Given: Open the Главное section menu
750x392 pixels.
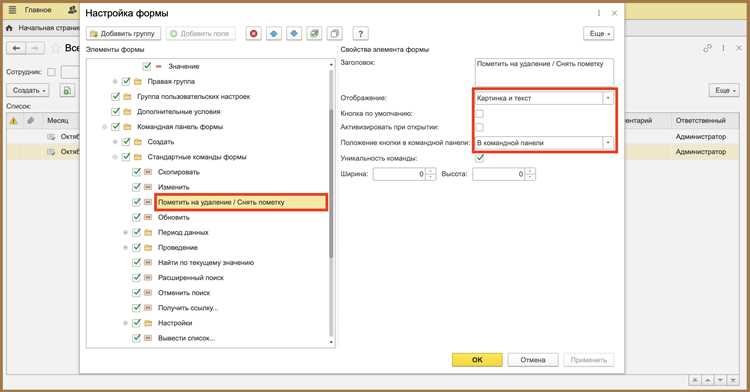Looking at the screenshot, I should (38, 10).
